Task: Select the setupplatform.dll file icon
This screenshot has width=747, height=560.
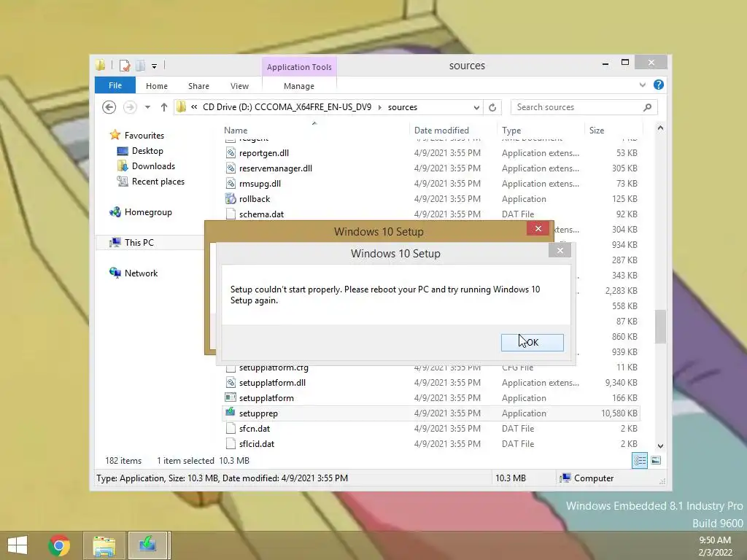Action: point(231,382)
